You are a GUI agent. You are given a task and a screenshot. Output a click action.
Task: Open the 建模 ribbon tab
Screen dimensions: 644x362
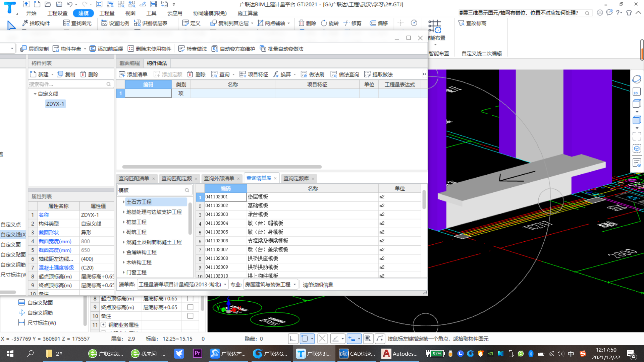[x=83, y=13]
